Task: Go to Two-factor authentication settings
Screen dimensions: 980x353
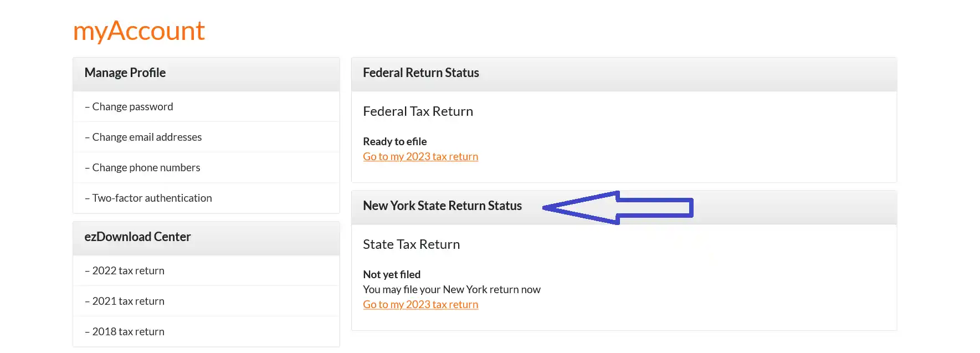Action: (152, 198)
